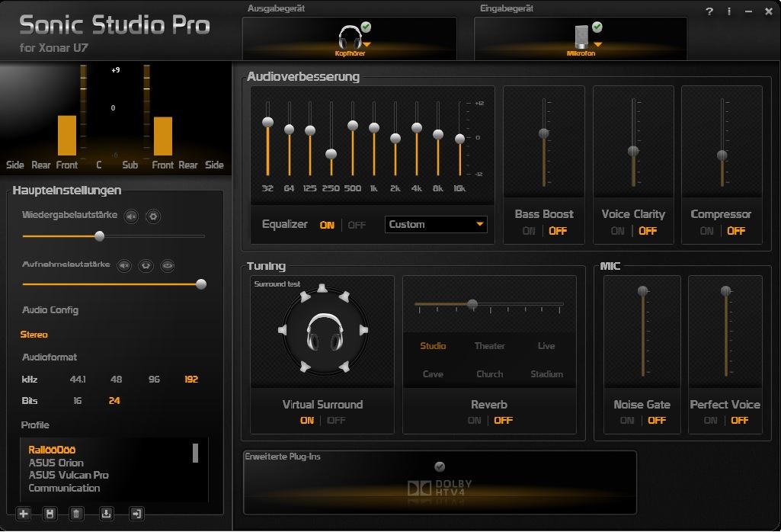Test the right side surround speaker
The height and width of the screenshot is (532, 781).
click(363, 330)
